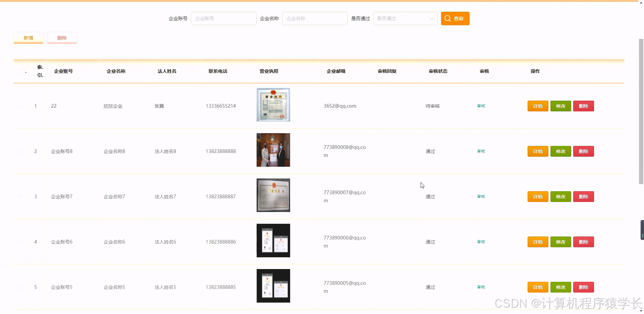Click 修改 on the 企业账号8 row

point(560,151)
